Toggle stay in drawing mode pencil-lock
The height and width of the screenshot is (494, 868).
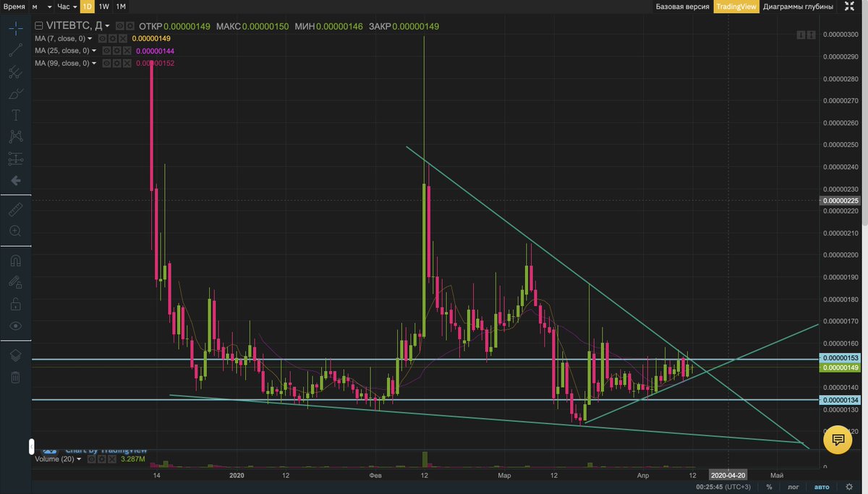(x=15, y=282)
